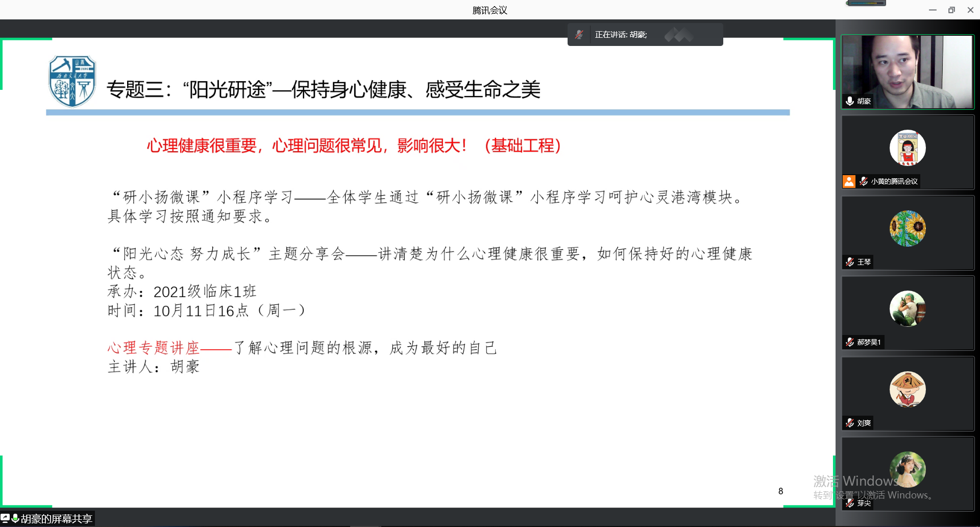Click the microphone icon on 胡豪's video tile
The height and width of the screenshot is (527, 980).
pyautogui.click(x=850, y=101)
